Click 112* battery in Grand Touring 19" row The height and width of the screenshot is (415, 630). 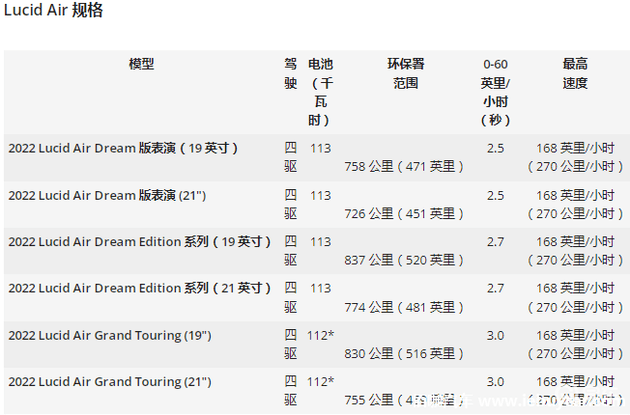click(320, 335)
